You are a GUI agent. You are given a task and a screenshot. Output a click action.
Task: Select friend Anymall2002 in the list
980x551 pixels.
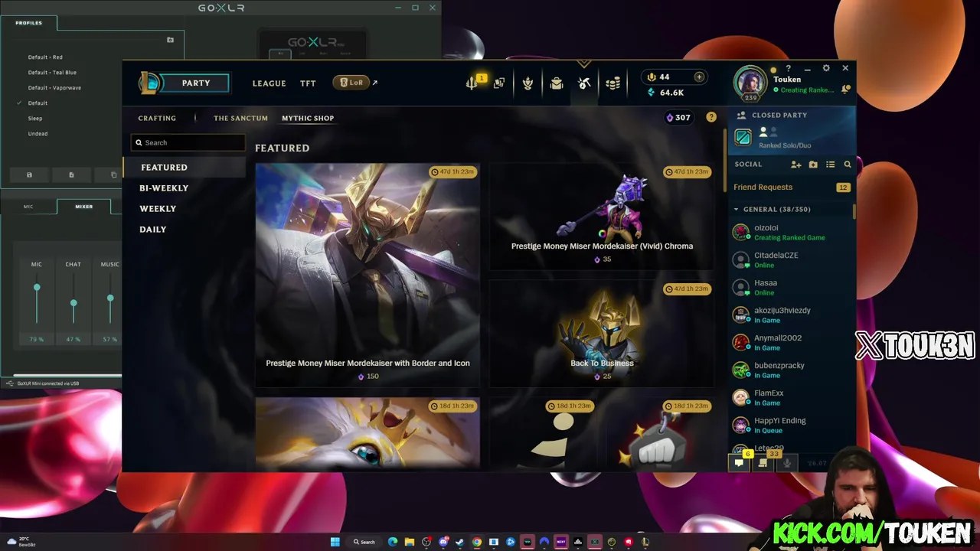point(791,342)
